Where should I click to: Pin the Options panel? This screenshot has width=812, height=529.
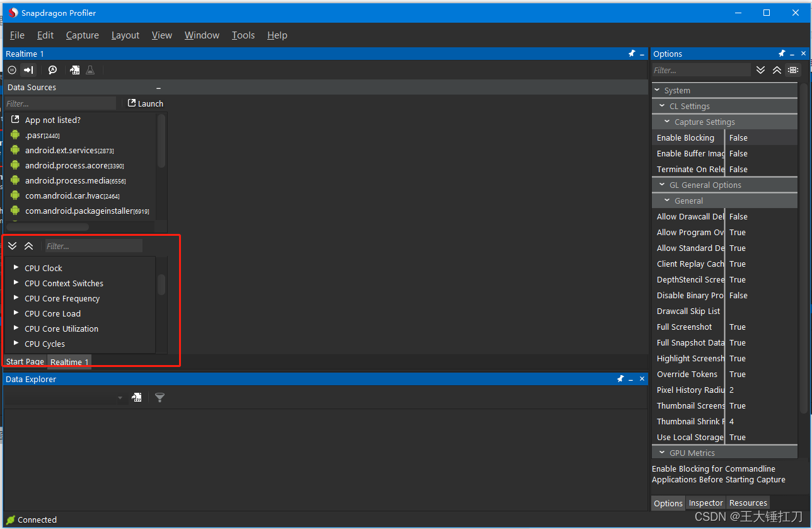tap(782, 54)
